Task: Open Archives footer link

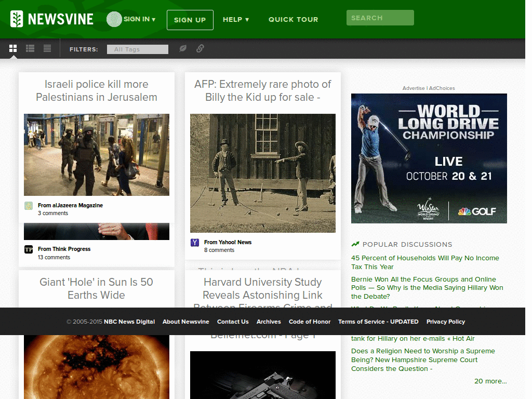Action: [x=269, y=322]
